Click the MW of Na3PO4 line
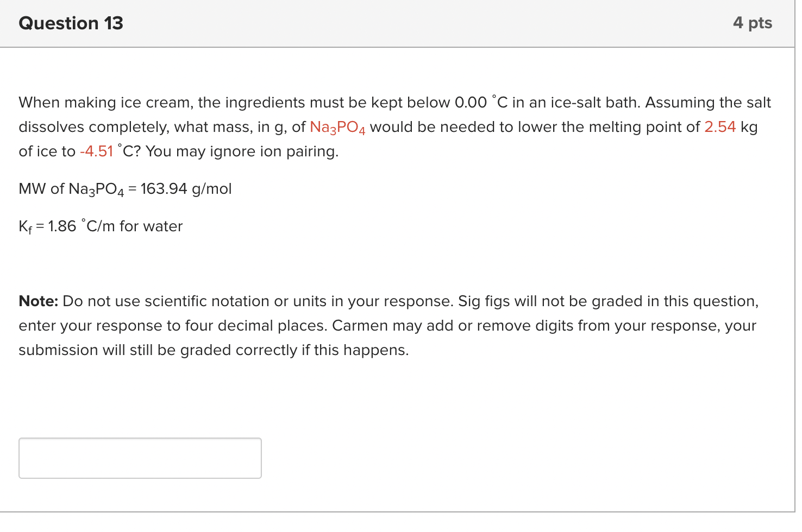 (x=125, y=188)
